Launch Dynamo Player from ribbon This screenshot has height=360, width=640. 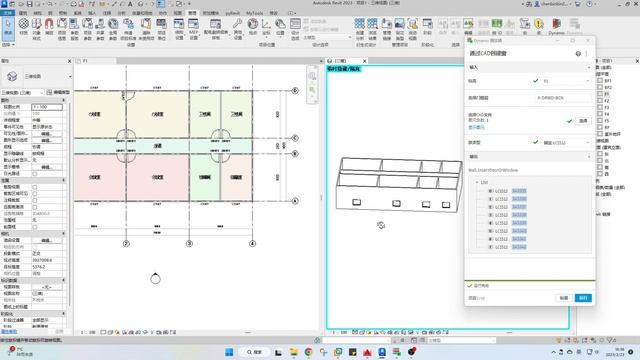[574, 27]
